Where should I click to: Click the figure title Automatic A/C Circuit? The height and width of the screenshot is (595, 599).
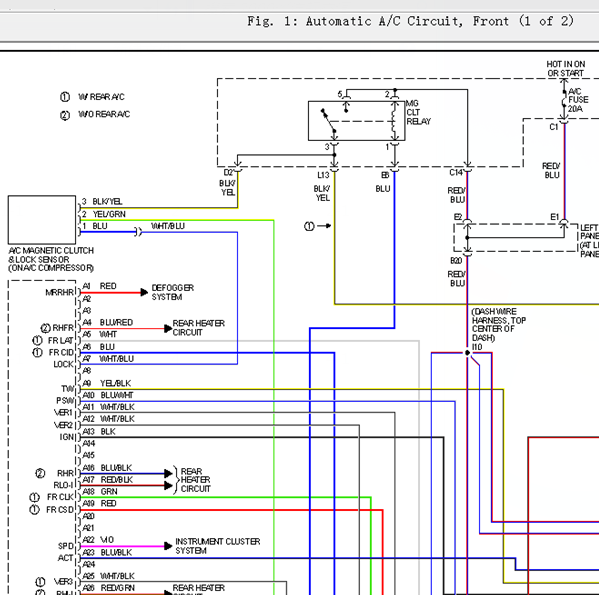coord(384,21)
